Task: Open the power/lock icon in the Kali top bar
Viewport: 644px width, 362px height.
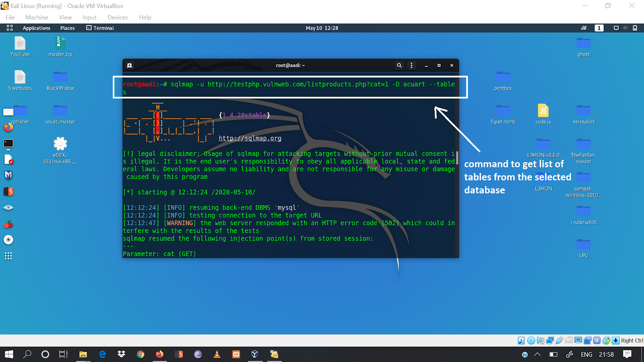Action: [x=635, y=28]
